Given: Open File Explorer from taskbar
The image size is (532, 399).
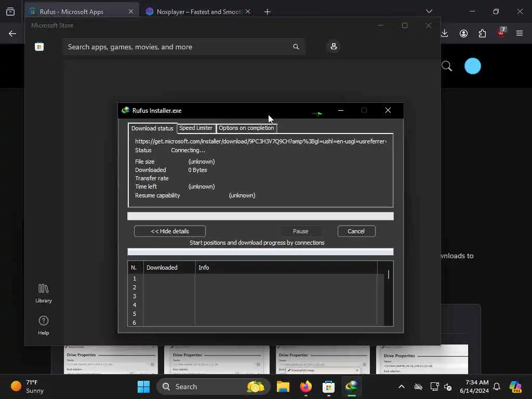Looking at the screenshot, I should pos(283,387).
